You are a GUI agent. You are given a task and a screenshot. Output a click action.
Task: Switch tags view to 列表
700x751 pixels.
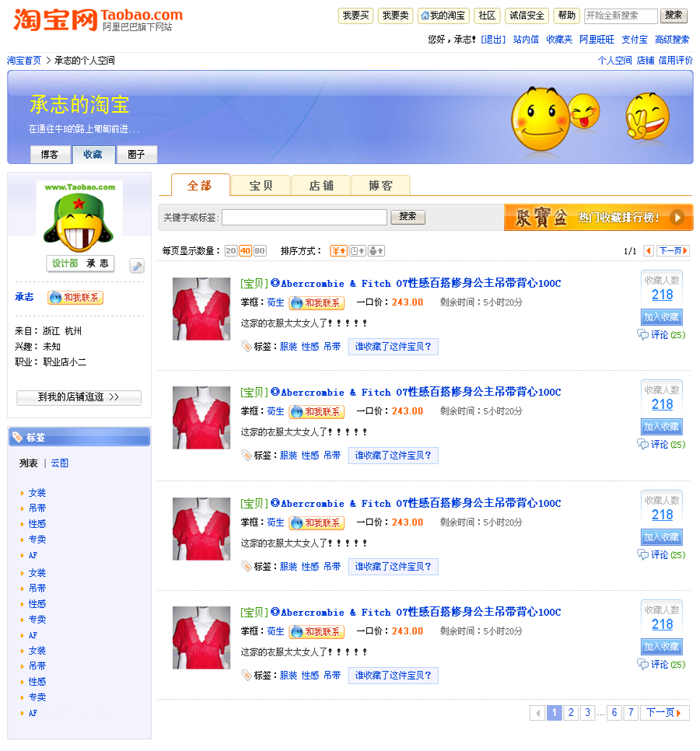(28, 463)
